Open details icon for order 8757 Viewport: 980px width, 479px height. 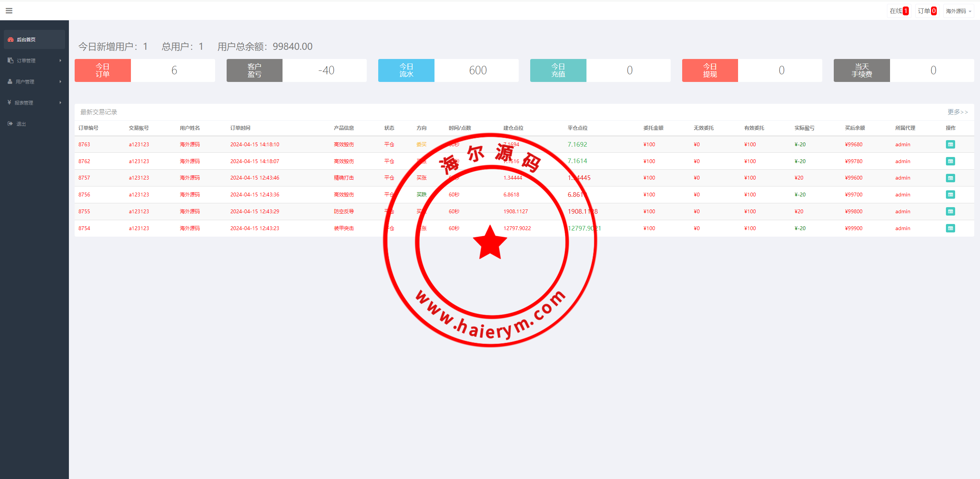(950, 178)
